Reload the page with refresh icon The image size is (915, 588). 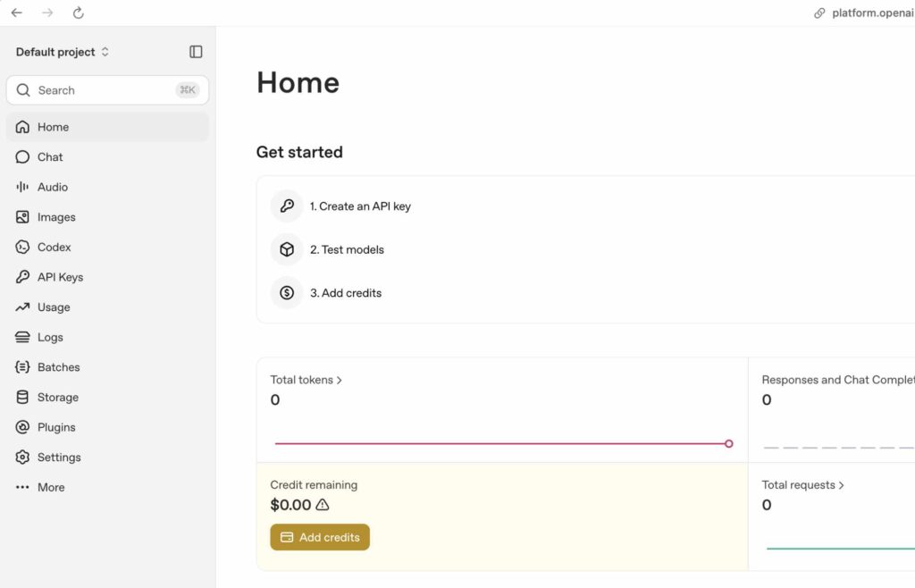(79, 13)
